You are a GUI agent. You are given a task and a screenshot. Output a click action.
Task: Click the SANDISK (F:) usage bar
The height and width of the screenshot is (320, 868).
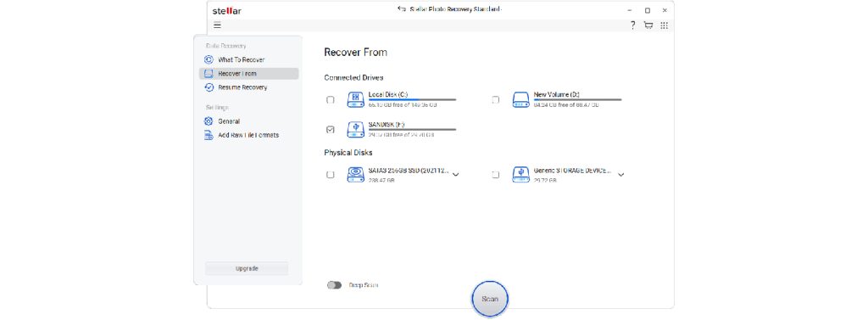pos(413,129)
